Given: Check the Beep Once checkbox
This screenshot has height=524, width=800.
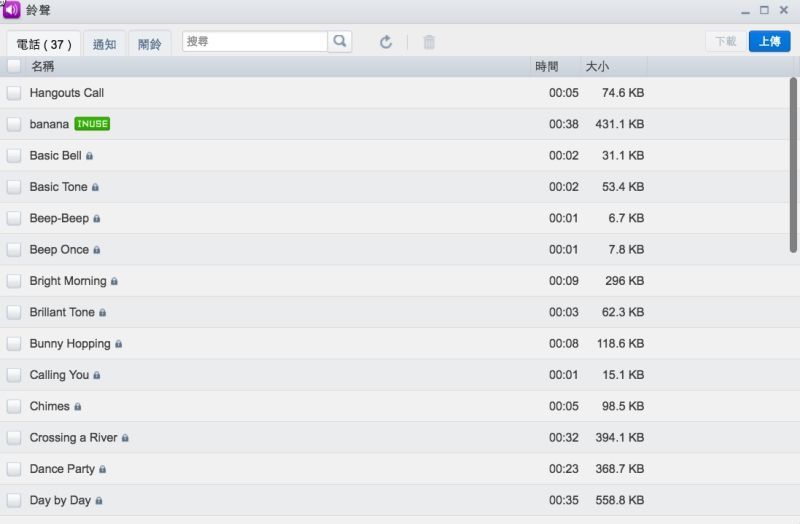Looking at the screenshot, I should point(14,249).
